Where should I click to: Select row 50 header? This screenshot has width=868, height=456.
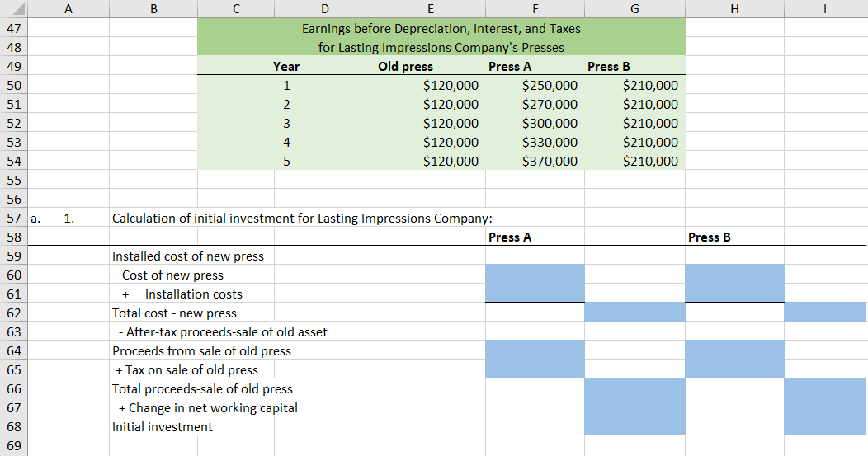14,85
